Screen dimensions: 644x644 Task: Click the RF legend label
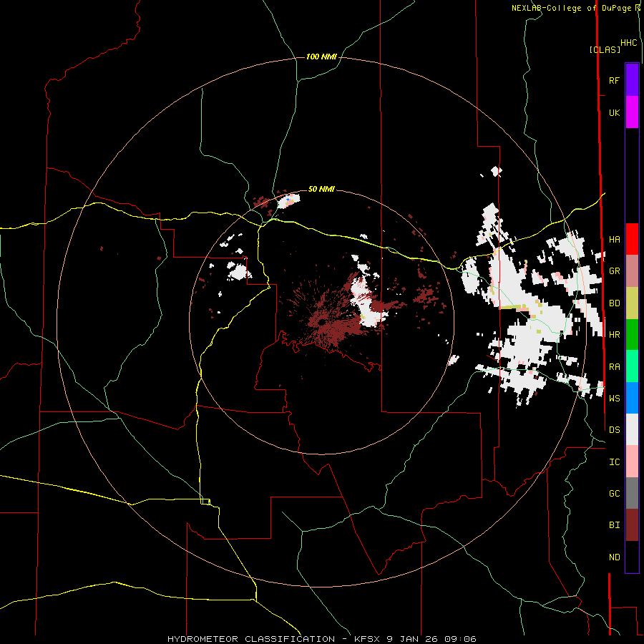pyautogui.click(x=614, y=80)
